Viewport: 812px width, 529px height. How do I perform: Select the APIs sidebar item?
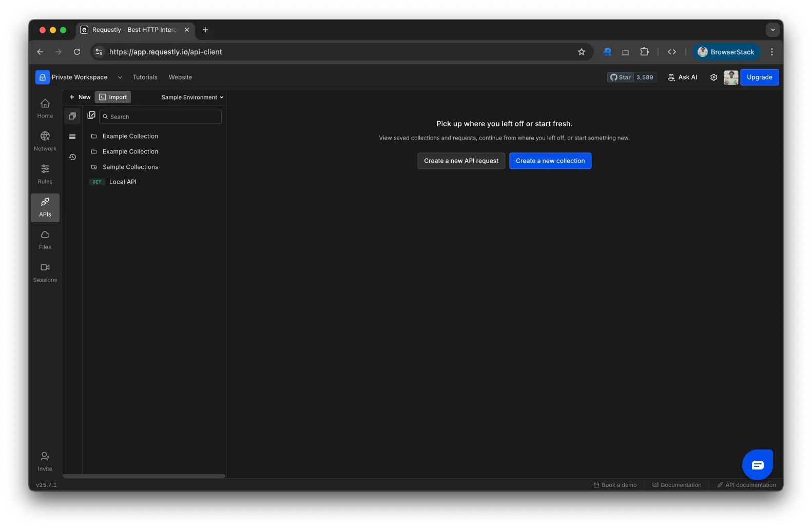click(45, 207)
